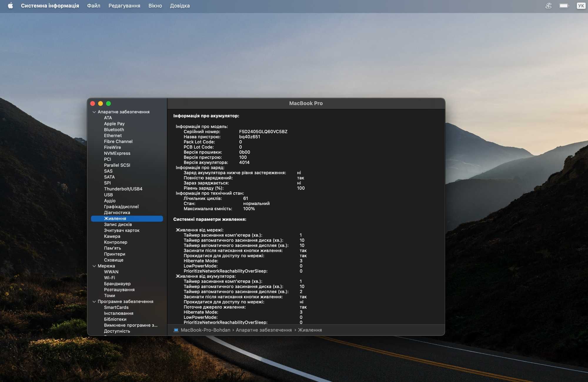Collapse the Мережа section
Viewport: 588px width, 382px height.
click(x=94, y=266)
